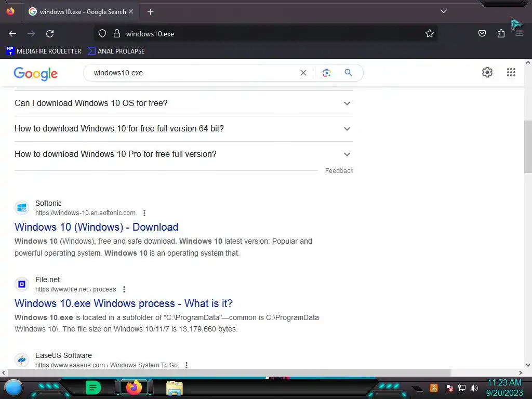
Task: Select the windows10.exe Google Search tab
Action: coord(81,12)
